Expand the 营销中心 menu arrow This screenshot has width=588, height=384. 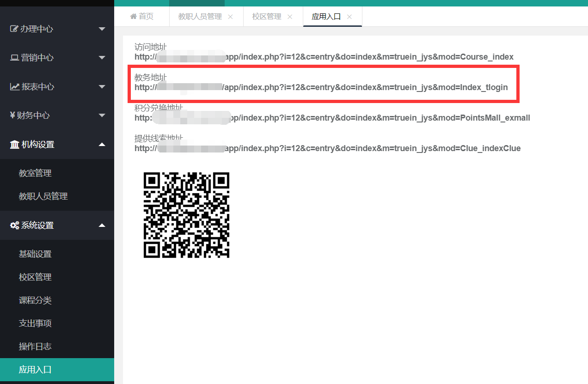click(x=102, y=58)
